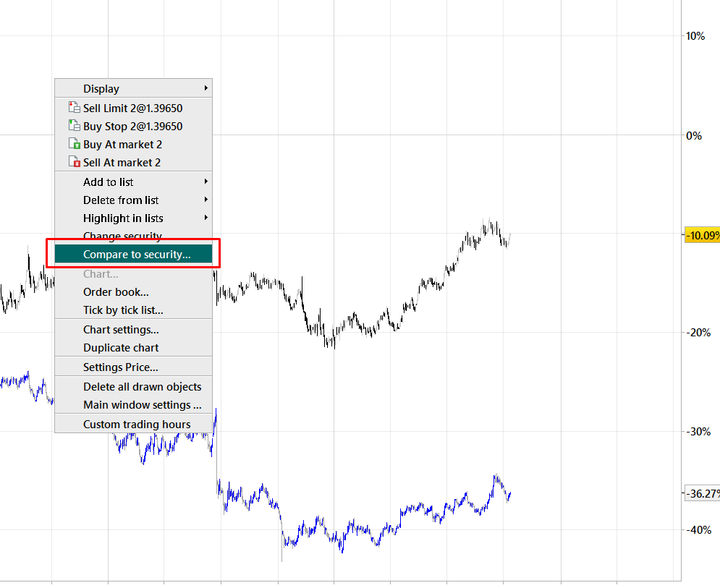Click the -36.27% axis price label
The width and height of the screenshot is (720, 588).
click(x=702, y=493)
